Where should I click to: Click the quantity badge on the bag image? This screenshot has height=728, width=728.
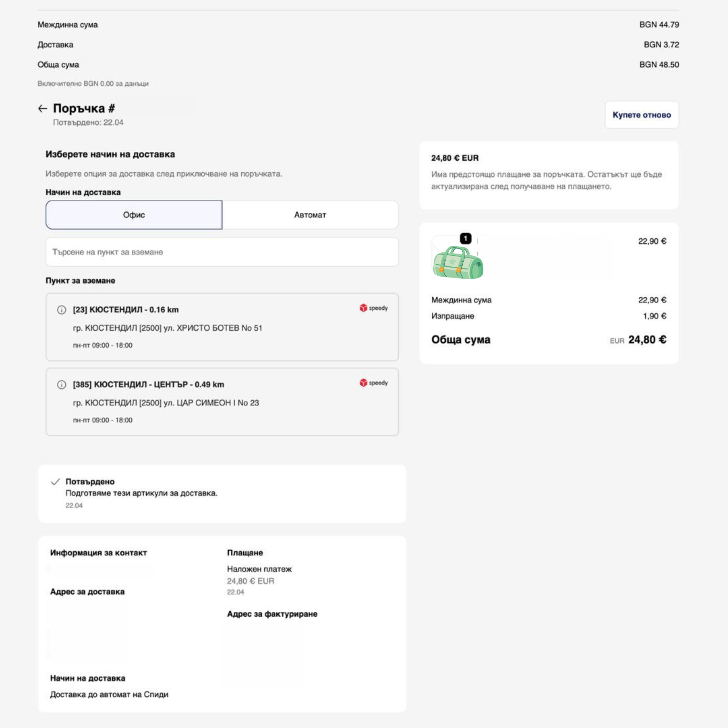(466, 238)
